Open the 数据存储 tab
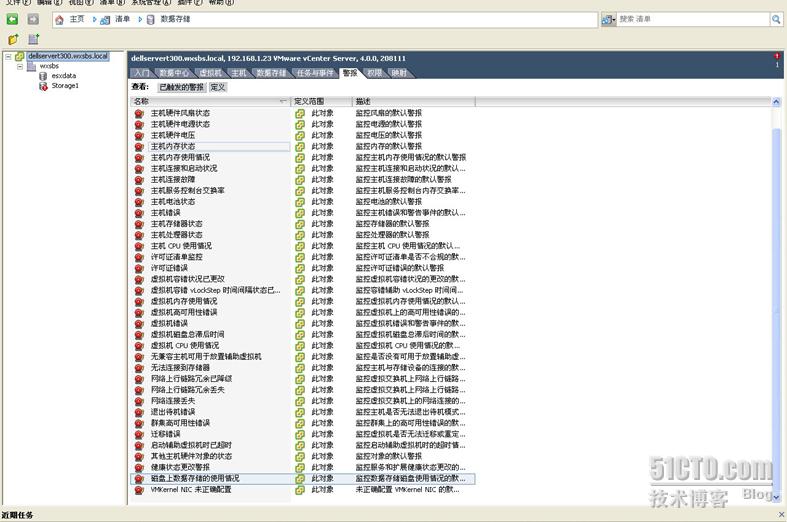Screen dimensions: 787x522 (271, 73)
